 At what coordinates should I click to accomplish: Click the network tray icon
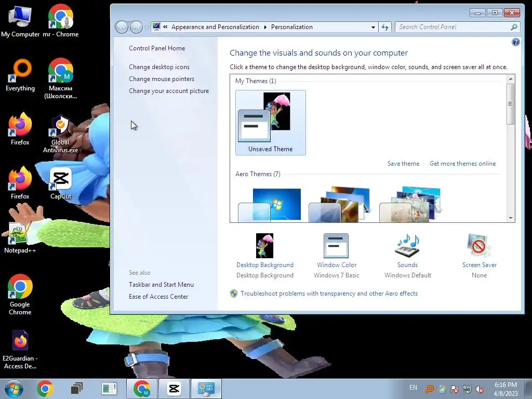[x=467, y=389]
